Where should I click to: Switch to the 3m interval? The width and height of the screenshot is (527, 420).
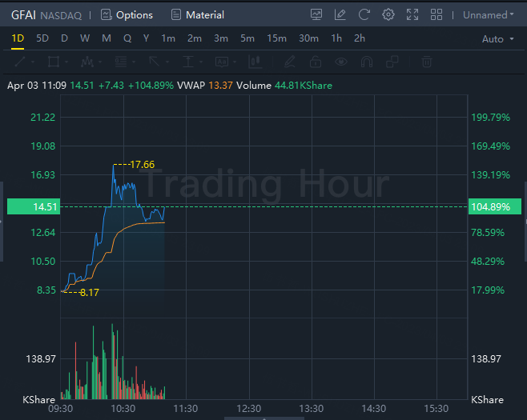tap(221, 38)
